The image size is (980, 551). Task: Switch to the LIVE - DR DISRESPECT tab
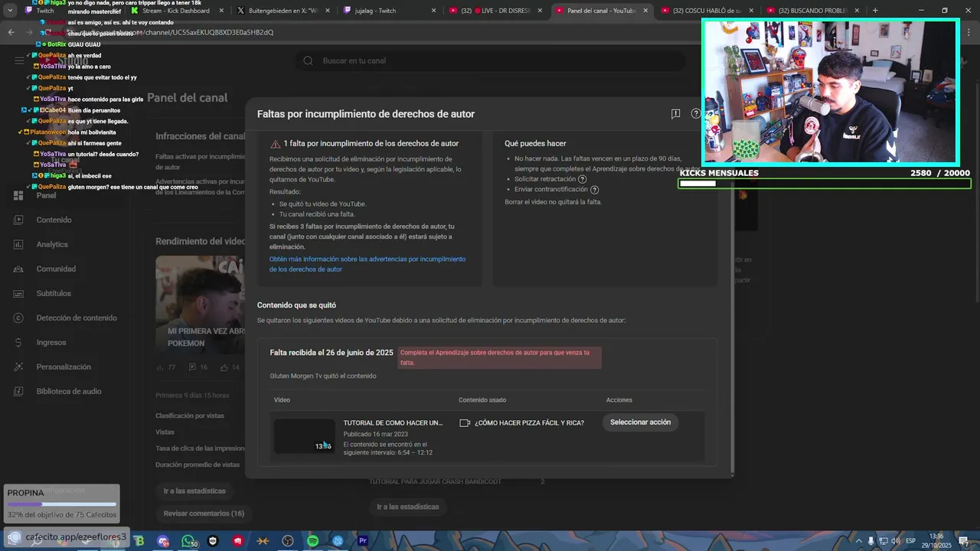coord(495,11)
